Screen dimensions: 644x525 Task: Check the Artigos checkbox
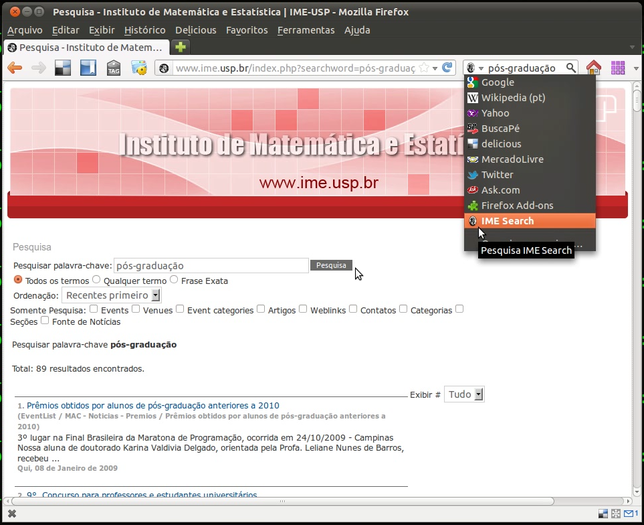pos(261,309)
